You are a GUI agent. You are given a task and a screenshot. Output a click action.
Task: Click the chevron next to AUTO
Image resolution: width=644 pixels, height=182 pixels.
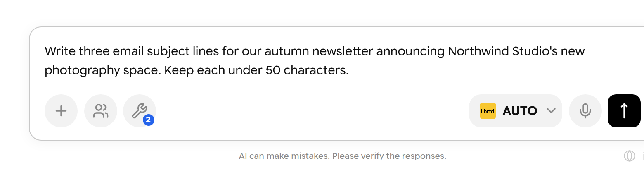click(x=551, y=111)
